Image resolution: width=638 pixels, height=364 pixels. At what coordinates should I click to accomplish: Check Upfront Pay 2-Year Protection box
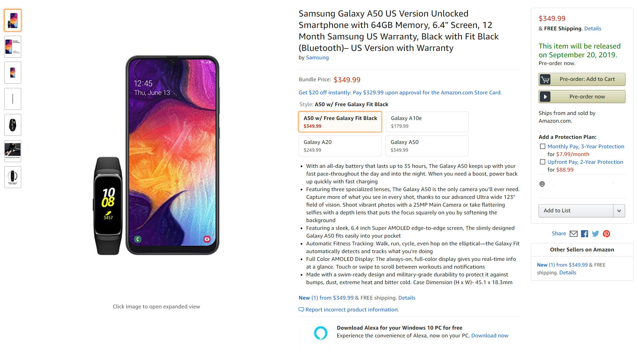(542, 162)
